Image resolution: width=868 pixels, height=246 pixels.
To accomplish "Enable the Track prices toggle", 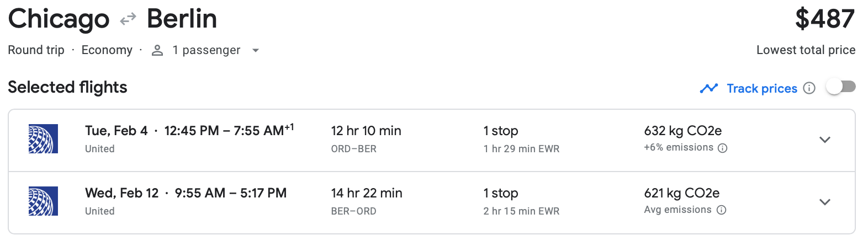I will coord(840,87).
